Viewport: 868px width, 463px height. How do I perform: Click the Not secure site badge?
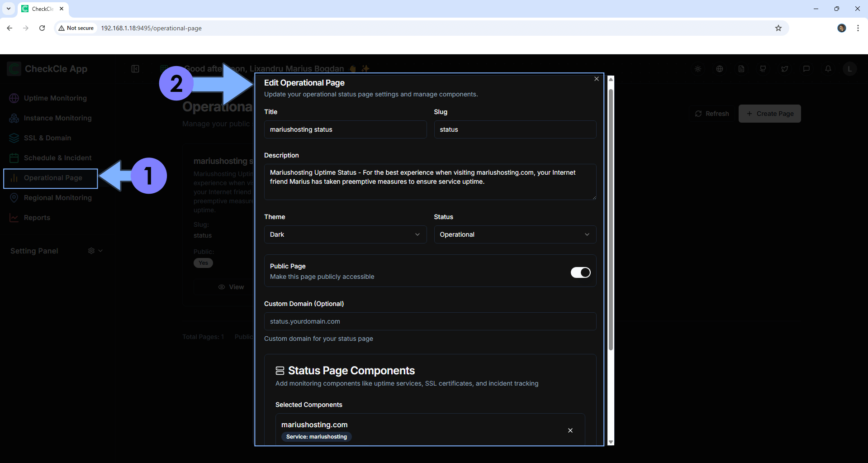(x=76, y=28)
